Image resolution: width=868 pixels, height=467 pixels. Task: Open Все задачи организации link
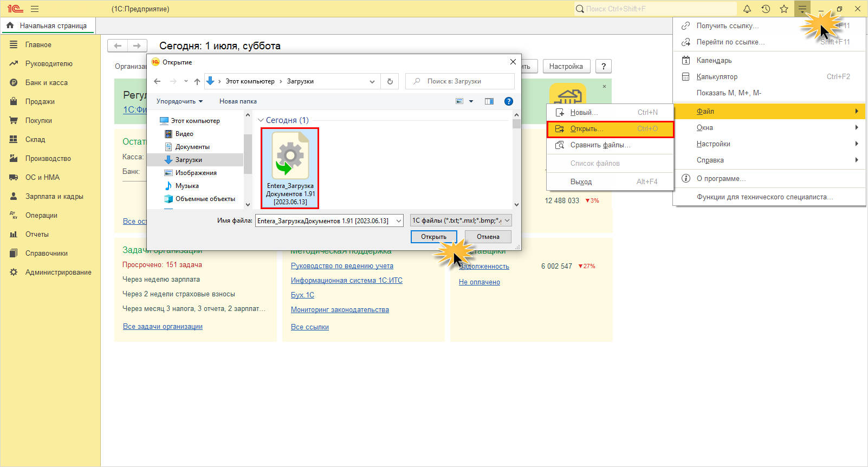pyautogui.click(x=163, y=327)
